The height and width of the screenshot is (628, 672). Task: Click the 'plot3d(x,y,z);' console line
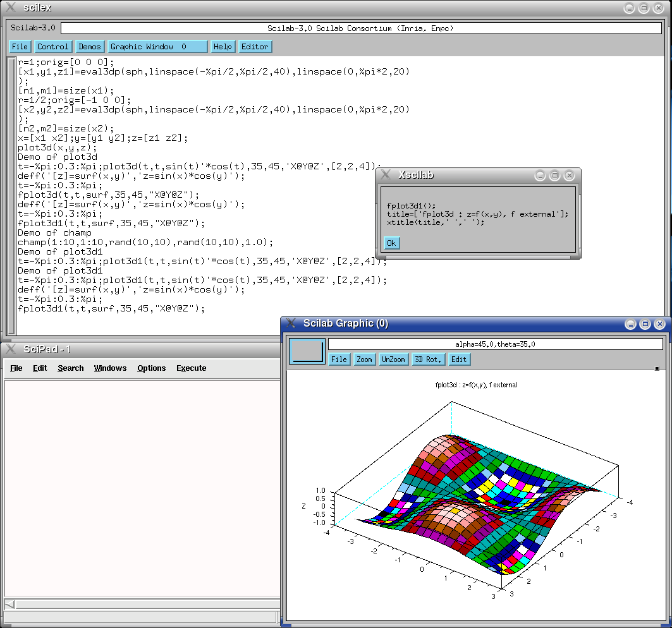click(58, 148)
